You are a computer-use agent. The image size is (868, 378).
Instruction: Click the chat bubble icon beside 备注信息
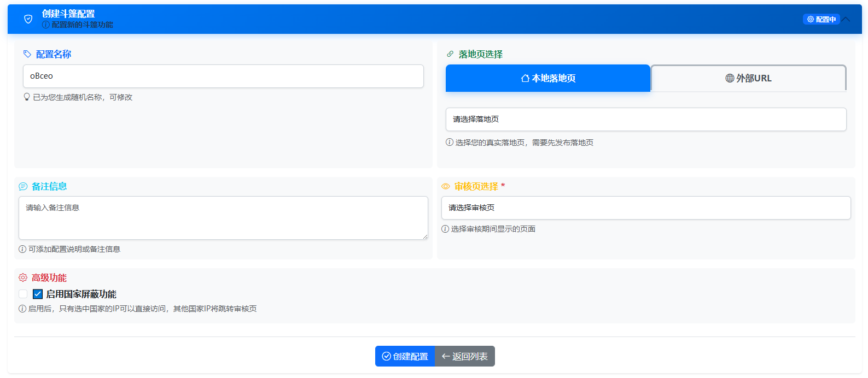click(23, 186)
